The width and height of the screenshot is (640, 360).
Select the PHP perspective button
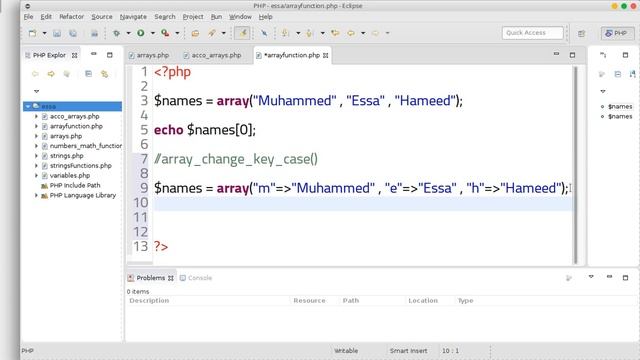tap(617, 33)
